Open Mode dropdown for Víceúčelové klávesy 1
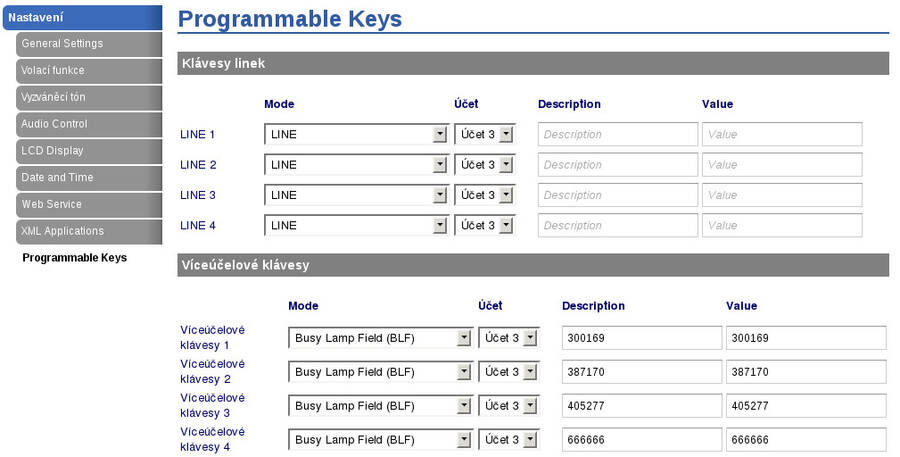 [x=380, y=338]
